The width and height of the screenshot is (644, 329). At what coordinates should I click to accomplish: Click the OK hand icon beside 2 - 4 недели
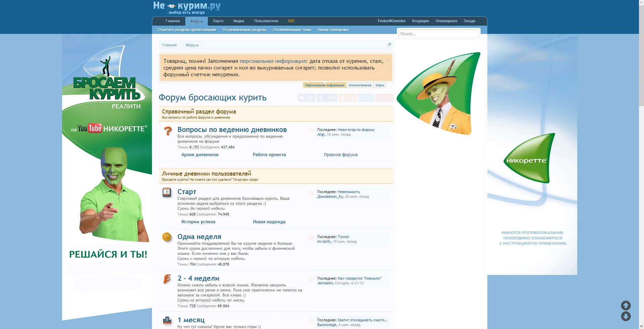click(167, 279)
